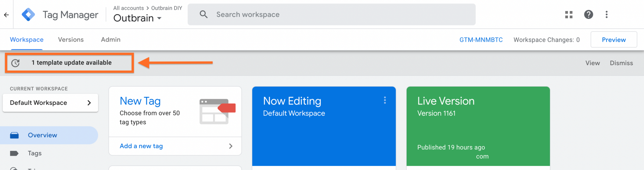View the available template update
Screen dimensions: 644x170
click(592, 63)
